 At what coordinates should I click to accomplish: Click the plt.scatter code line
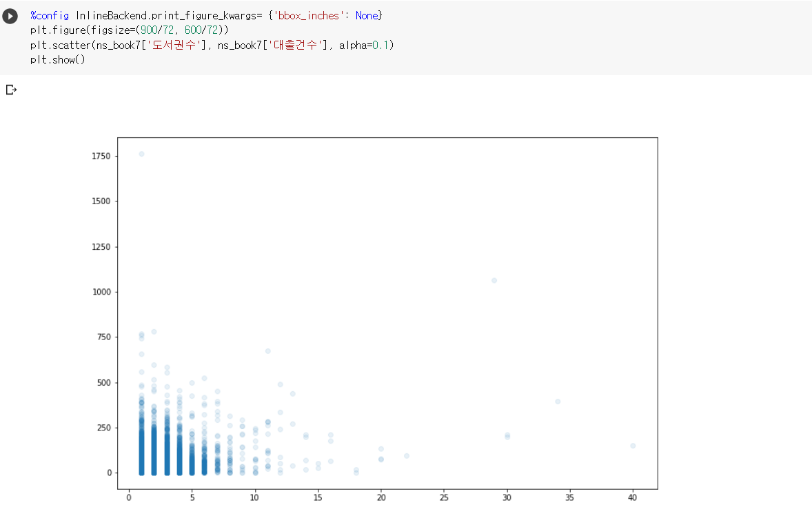[x=212, y=45]
